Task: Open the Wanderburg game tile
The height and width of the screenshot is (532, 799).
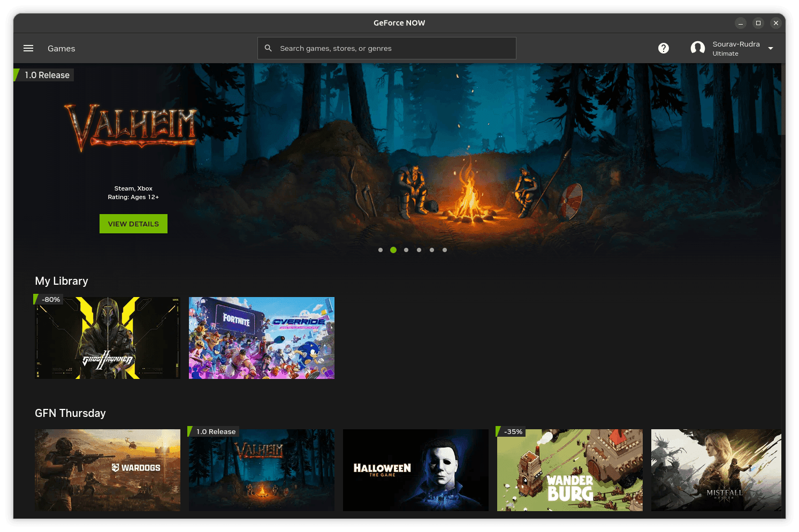Action: [x=570, y=470]
